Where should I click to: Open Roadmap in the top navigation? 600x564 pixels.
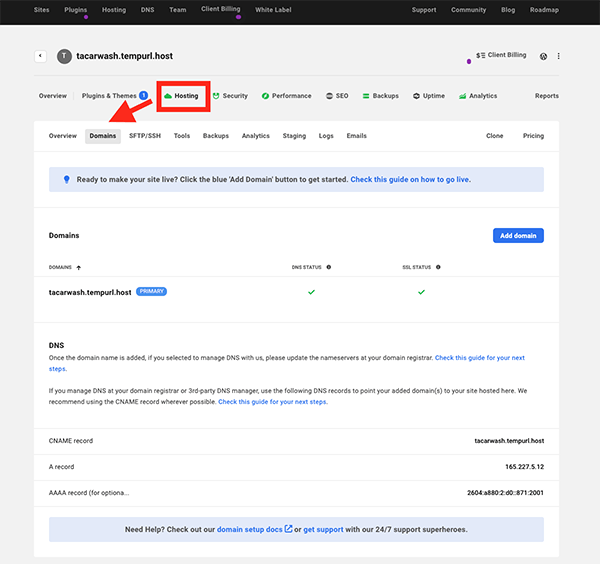(x=544, y=10)
